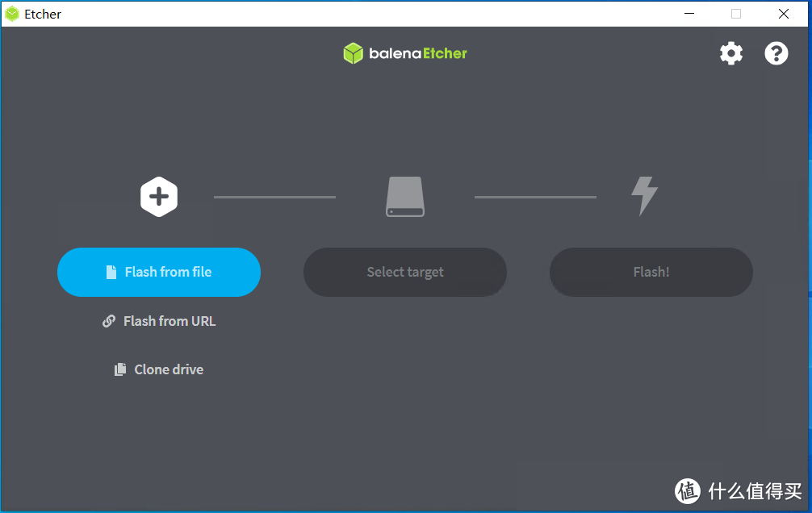Minimize the Etcher window
Screen dimensions: 812x513
click(689, 14)
